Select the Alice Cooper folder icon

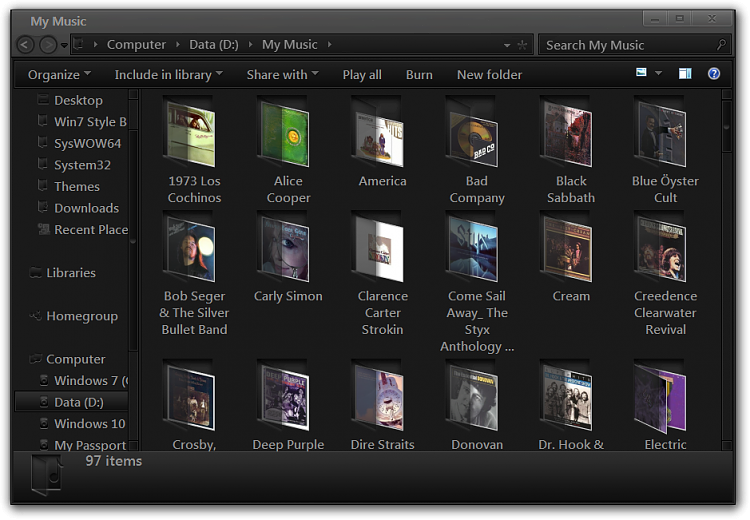284,131
